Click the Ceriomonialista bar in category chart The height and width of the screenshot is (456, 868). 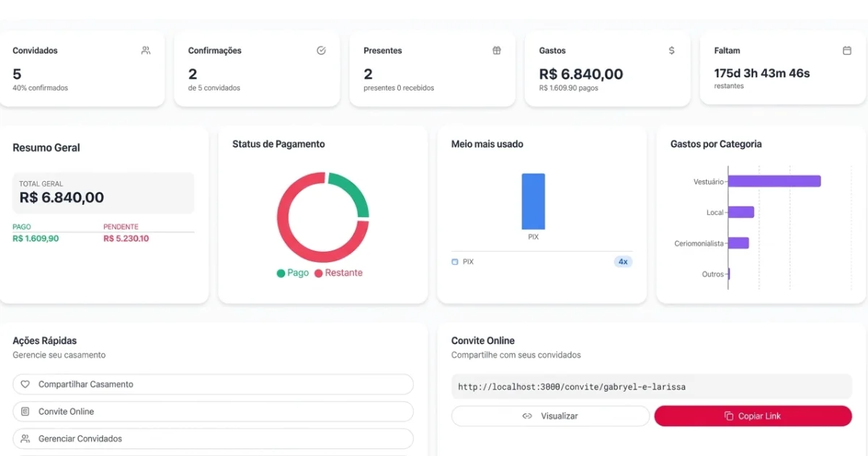(739, 243)
